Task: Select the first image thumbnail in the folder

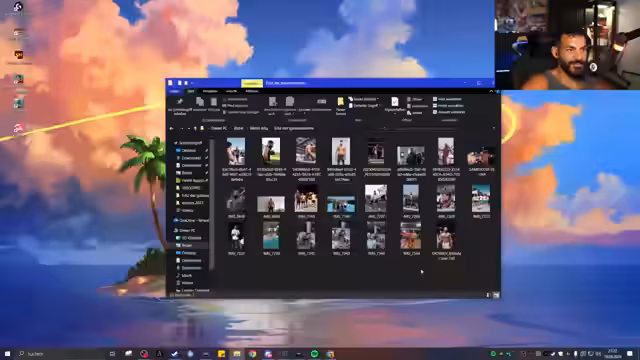Action: [236, 151]
